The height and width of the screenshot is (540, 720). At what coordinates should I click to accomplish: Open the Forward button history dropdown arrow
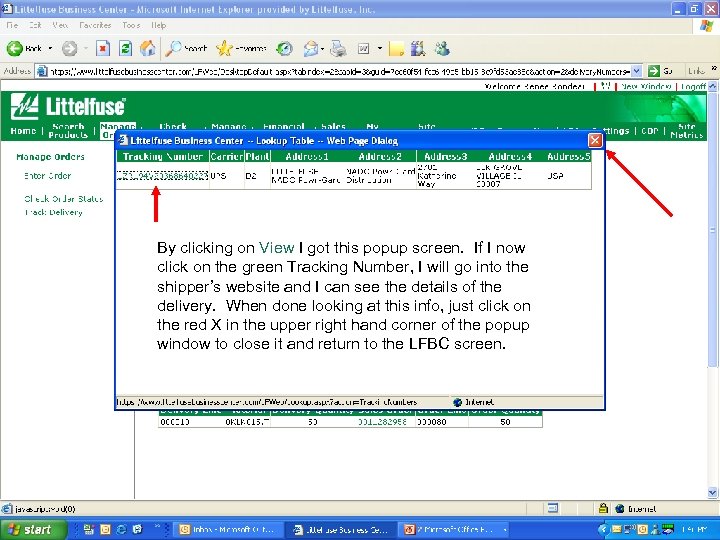click(x=85, y=48)
